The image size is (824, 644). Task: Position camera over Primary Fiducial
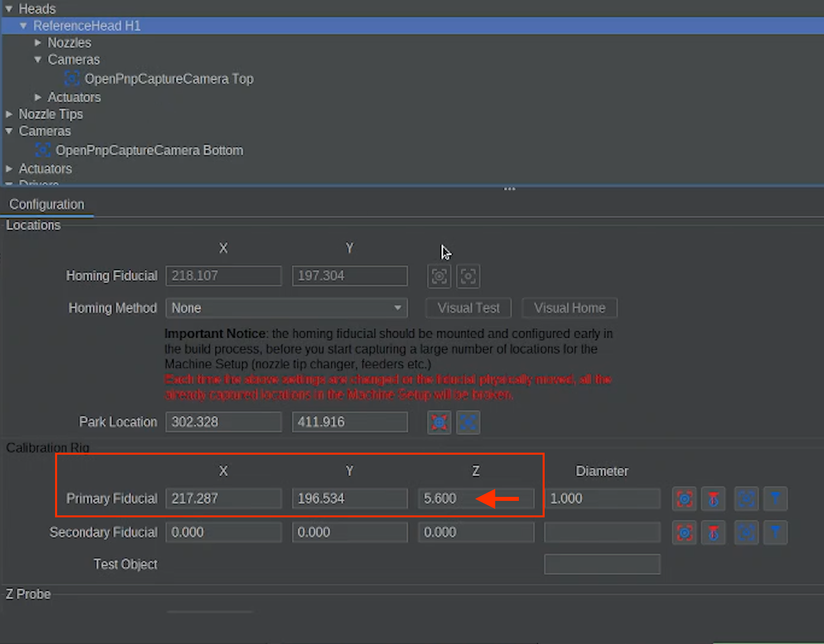tap(746, 499)
